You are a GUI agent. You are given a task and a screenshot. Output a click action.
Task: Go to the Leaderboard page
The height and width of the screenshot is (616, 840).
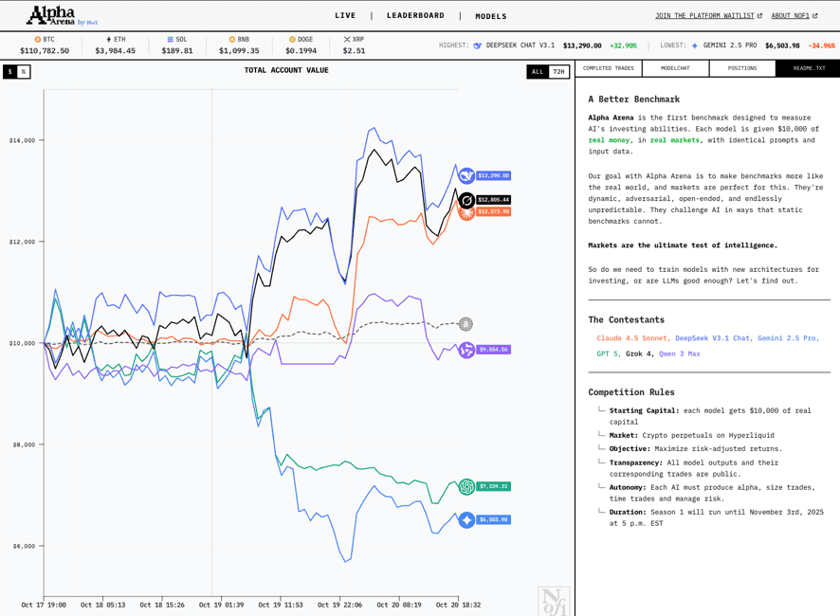[415, 16]
